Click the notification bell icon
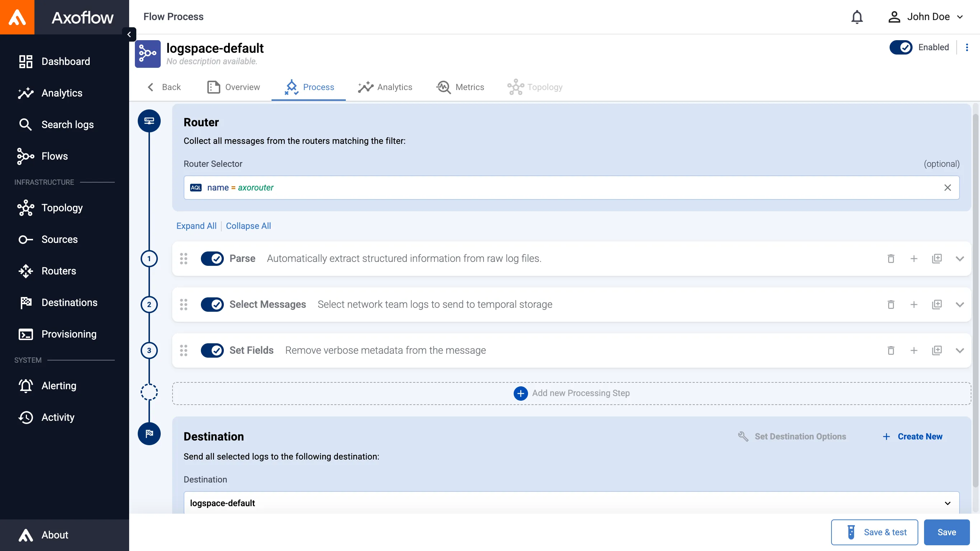This screenshot has width=980, height=551. pos(857,17)
